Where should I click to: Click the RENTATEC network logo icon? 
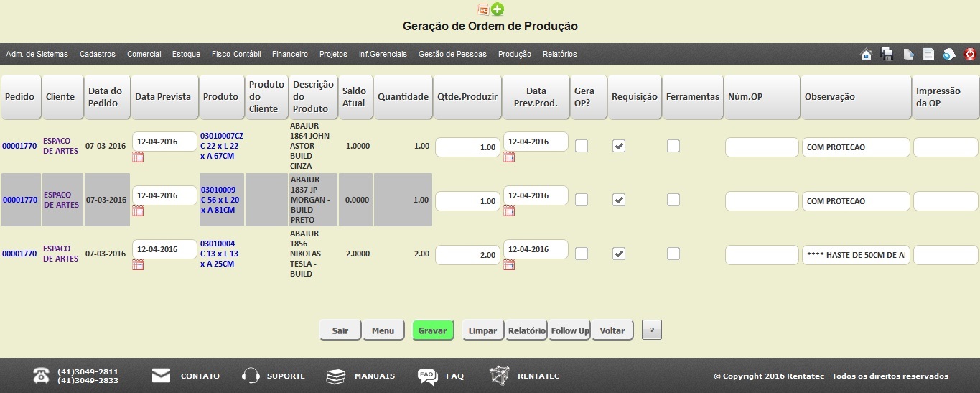click(x=499, y=375)
